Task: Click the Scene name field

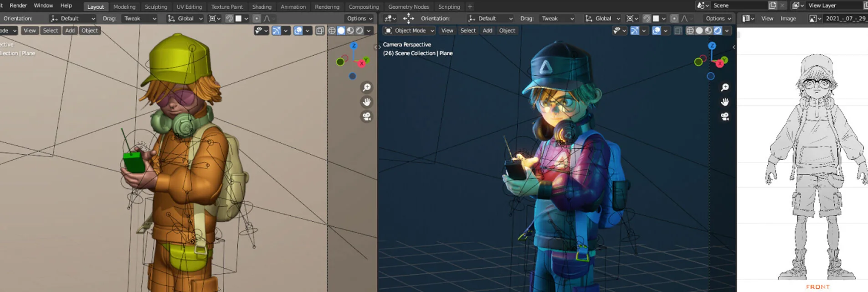Action: [739, 5]
